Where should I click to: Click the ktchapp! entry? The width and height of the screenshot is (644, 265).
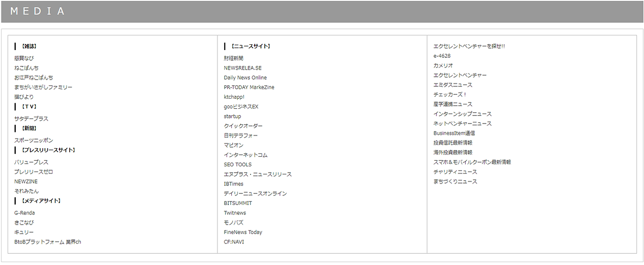tap(235, 97)
